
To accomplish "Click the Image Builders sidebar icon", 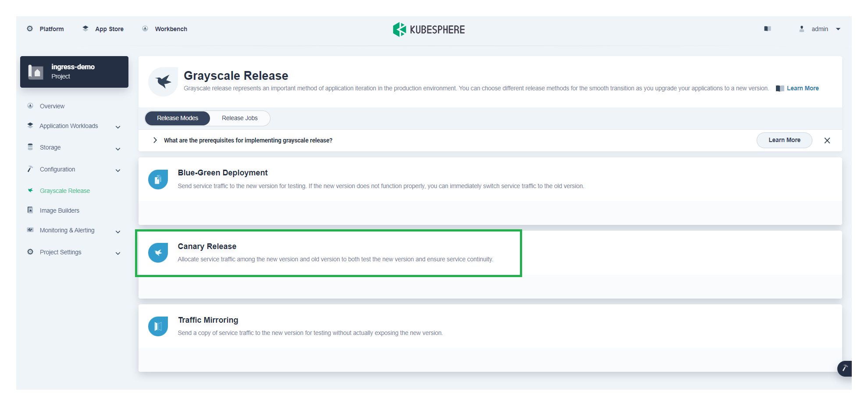I will tap(30, 210).
